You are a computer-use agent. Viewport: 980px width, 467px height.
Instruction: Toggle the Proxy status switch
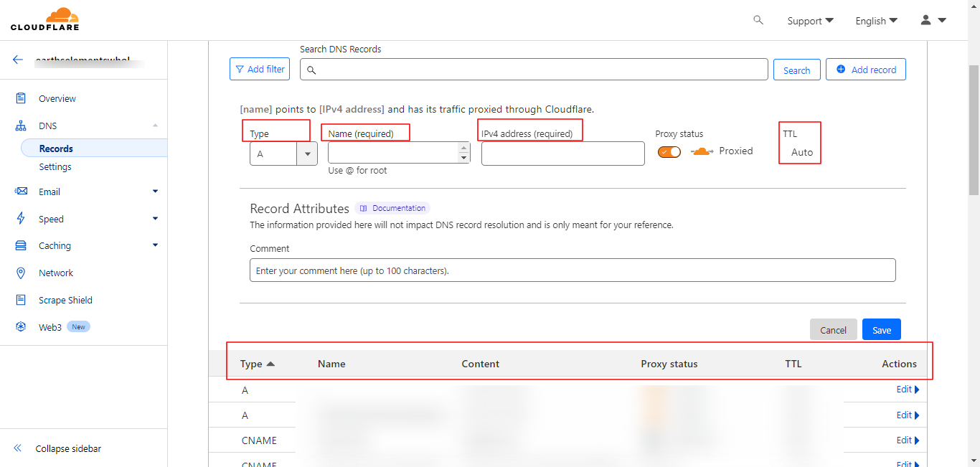(669, 151)
